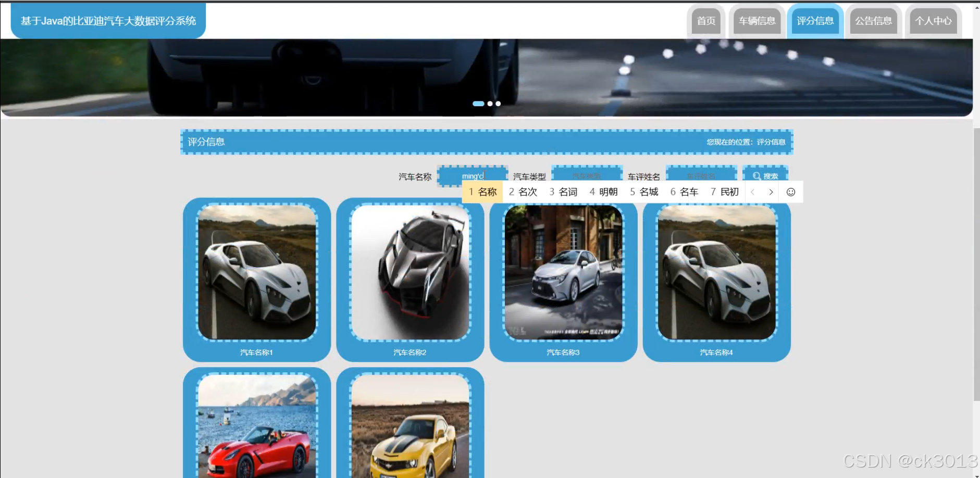Viewport: 980px width, 478px height.
Task: Open the 汽车名称4 car thumbnail
Action: coord(717,272)
